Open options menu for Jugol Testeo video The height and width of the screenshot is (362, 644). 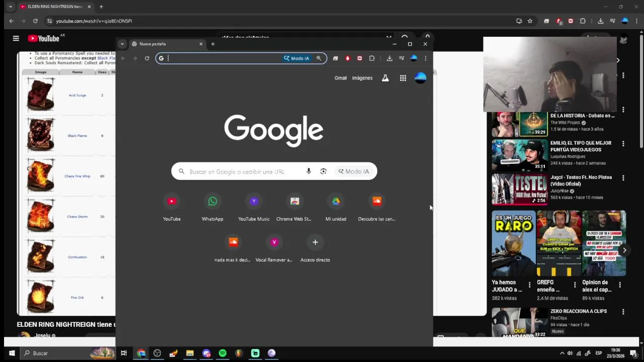pos(623,178)
